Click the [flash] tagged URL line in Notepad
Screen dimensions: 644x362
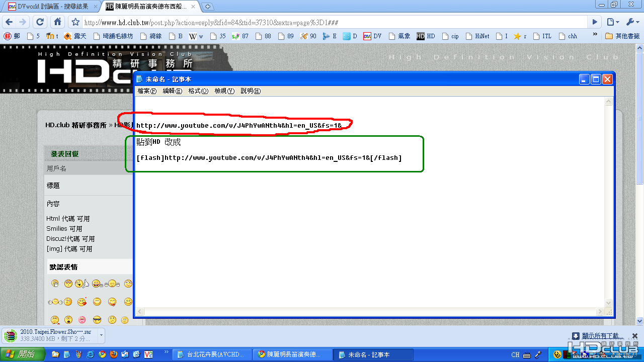click(269, 158)
